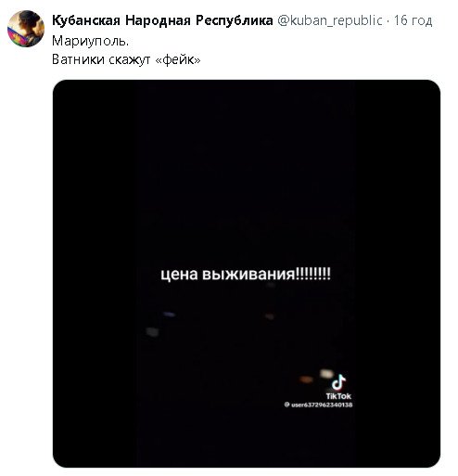The height and width of the screenshot is (476, 458).
Task: Play the embedded TikTok video
Action: 247,274
